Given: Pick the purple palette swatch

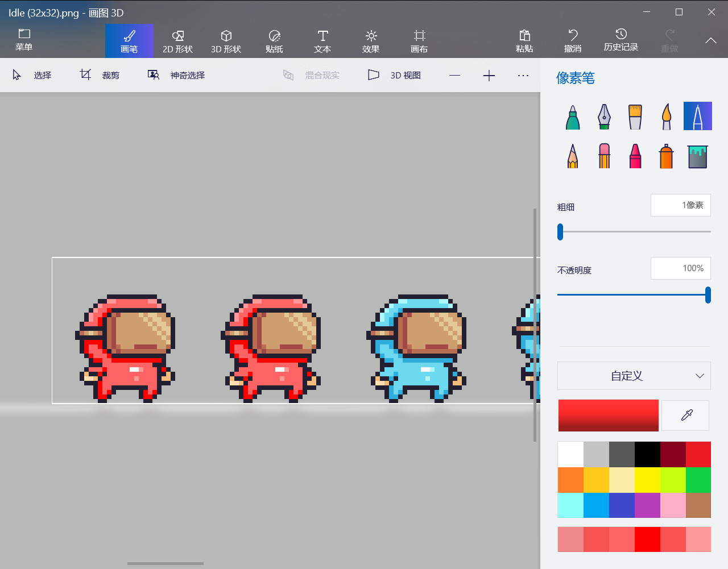Looking at the screenshot, I should coord(647,505).
